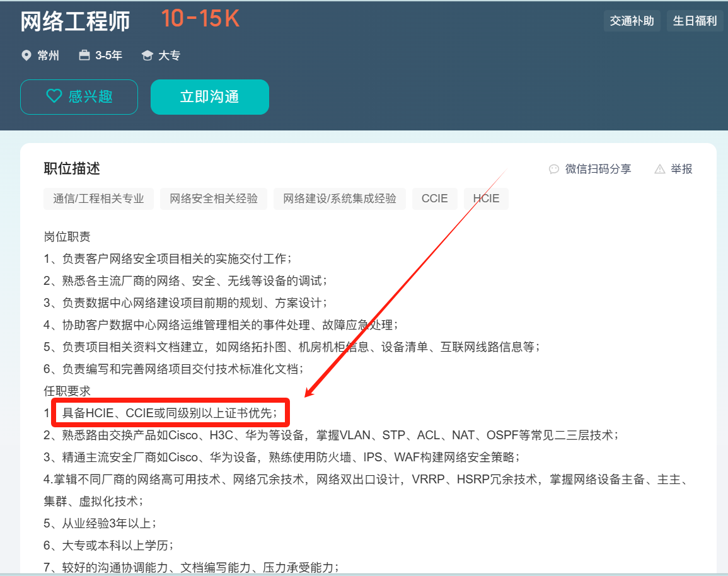Screen dimensions: 728x576
Task: Click the 职位描述 section heading
Action: coord(72,168)
